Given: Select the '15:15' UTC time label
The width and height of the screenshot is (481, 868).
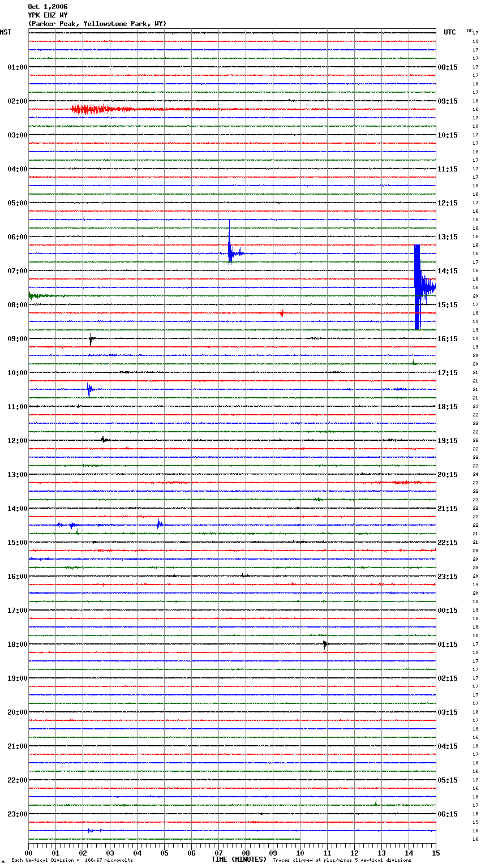Looking at the screenshot, I should pos(448,305).
